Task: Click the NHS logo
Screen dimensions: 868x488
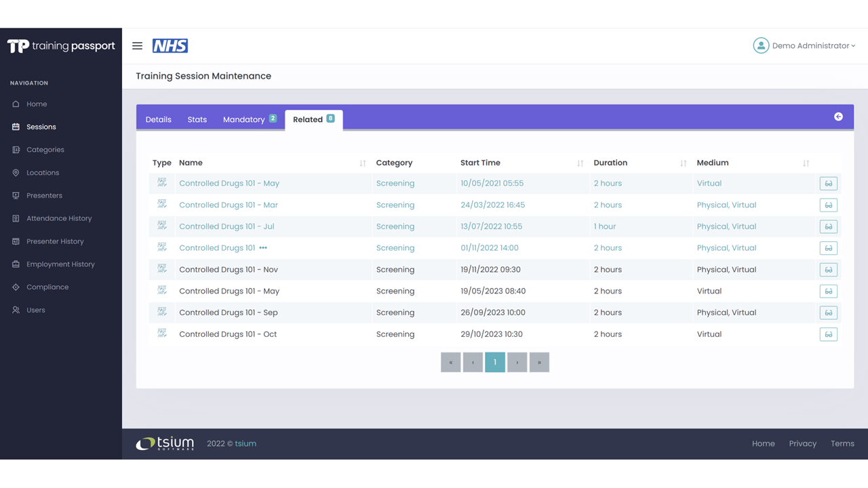Action: point(170,46)
